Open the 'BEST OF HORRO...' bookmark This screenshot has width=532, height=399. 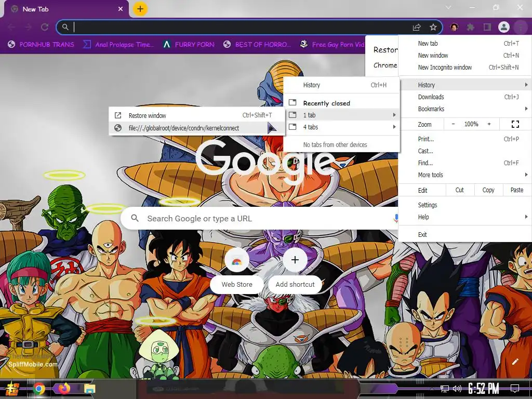[x=258, y=45]
